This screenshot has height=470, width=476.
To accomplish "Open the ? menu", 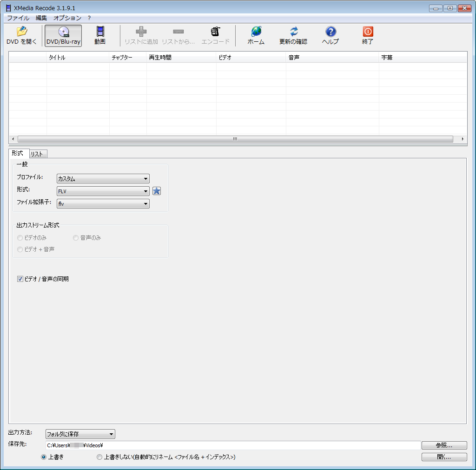I will point(89,18).
